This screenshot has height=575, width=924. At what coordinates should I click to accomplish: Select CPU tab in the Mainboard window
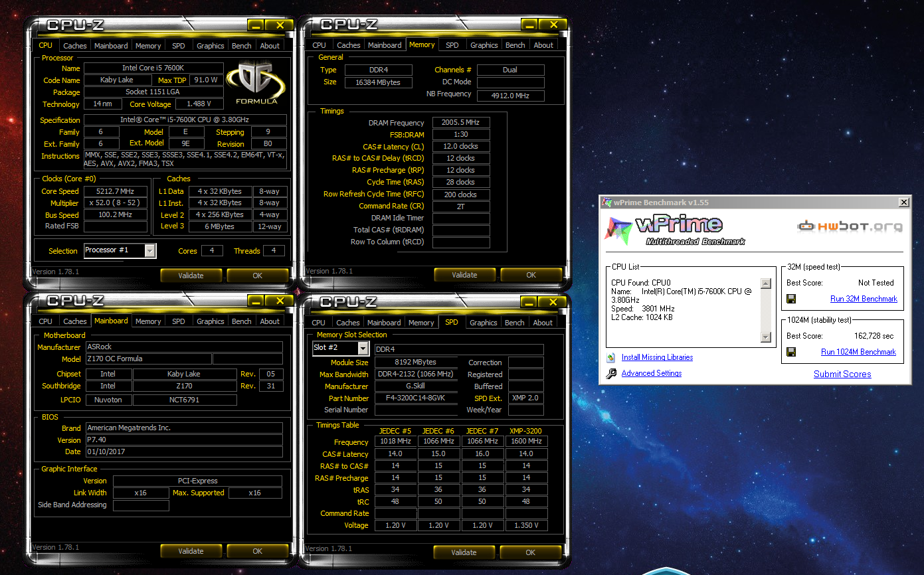(x=46, y=321)
